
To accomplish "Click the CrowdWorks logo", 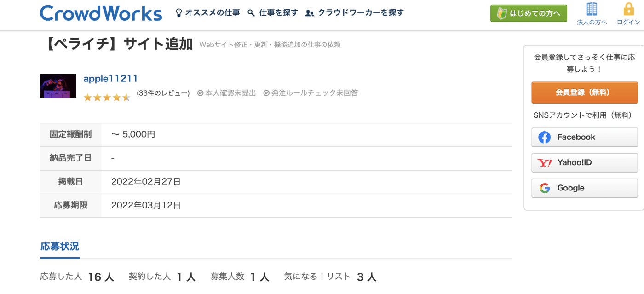I will point(101,13).
